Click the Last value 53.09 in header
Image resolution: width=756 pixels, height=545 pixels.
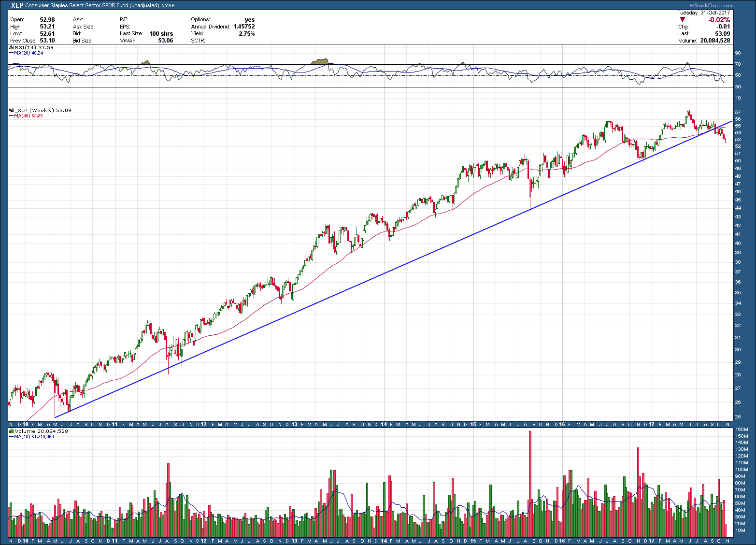(723, 34)
